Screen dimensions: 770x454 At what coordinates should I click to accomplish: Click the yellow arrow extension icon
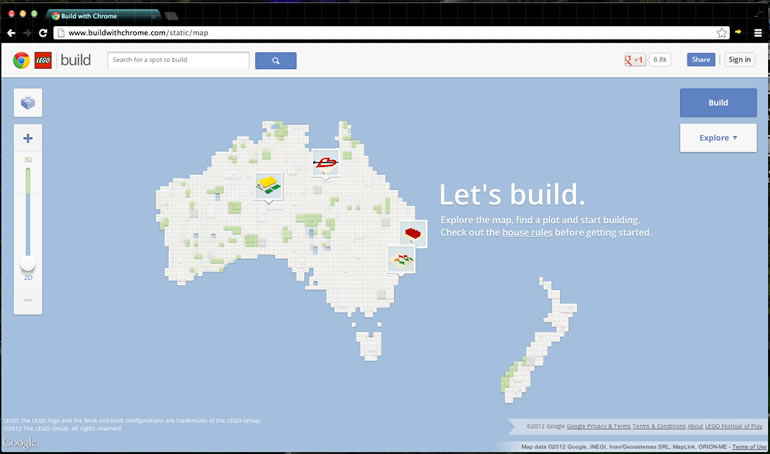click(x=738, y=32)
